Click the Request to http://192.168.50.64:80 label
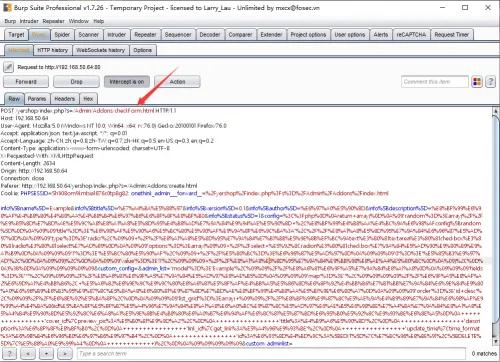 point(59,67)
